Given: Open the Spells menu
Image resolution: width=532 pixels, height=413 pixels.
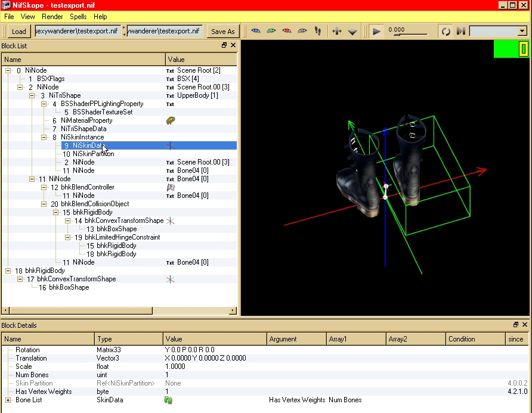Looking at the screenshot, I should [x=78, y=17].
